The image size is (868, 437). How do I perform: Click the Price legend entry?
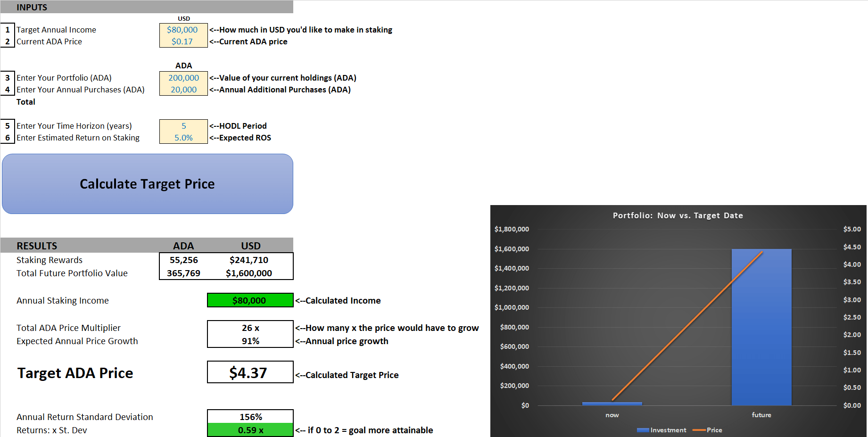[707, 430]
